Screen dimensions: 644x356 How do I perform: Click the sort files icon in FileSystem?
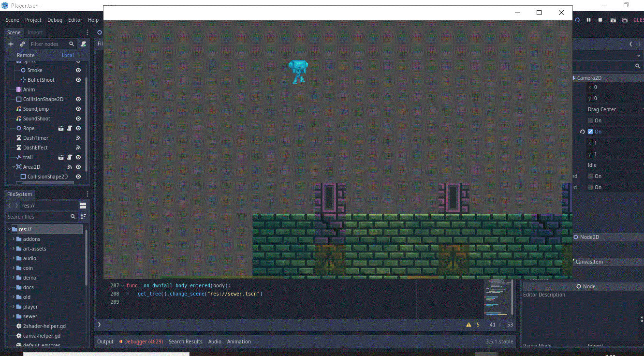pos(83,217)
